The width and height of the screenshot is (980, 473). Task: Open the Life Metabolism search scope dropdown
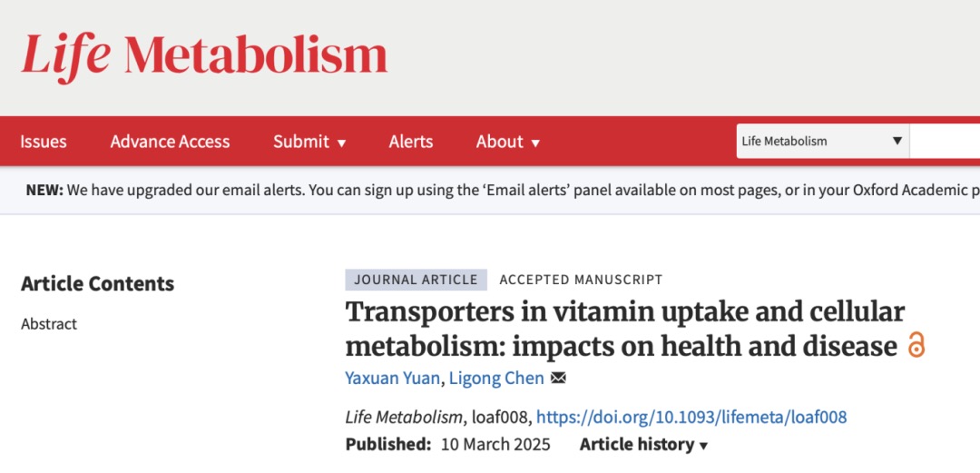[x=822, y=142]
